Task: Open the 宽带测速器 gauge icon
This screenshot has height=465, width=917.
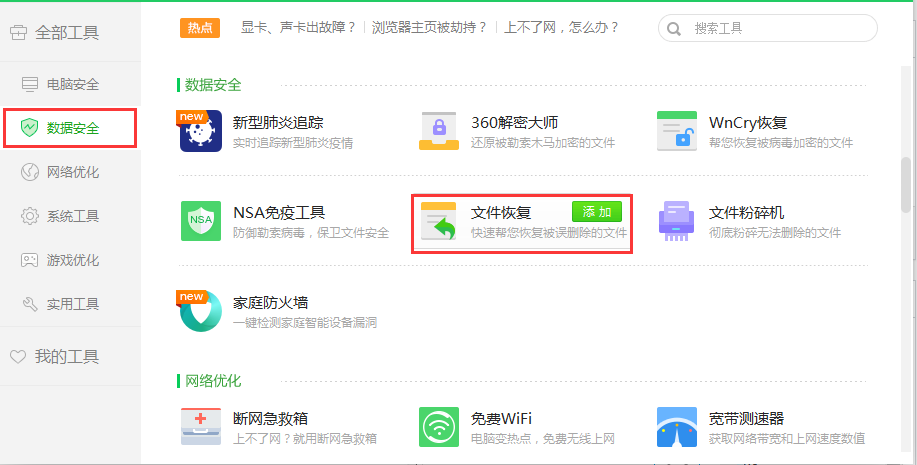Action: tap(677, 426)
